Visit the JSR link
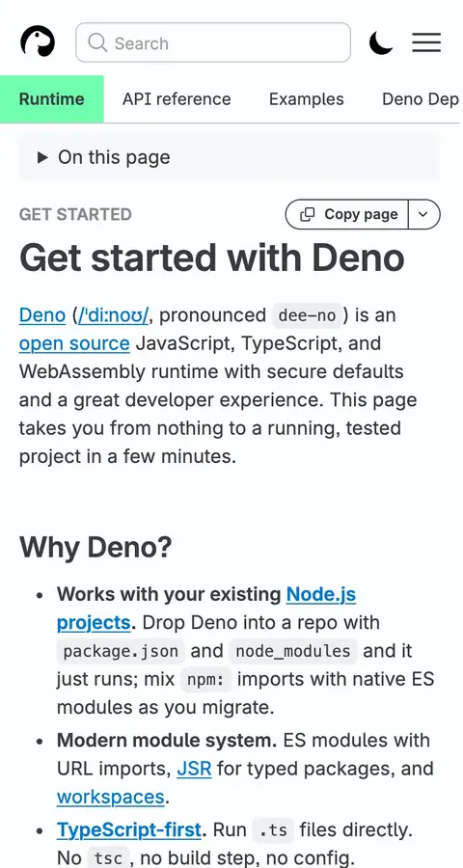Viewport: 463px width, 868px height. [195, 769]
